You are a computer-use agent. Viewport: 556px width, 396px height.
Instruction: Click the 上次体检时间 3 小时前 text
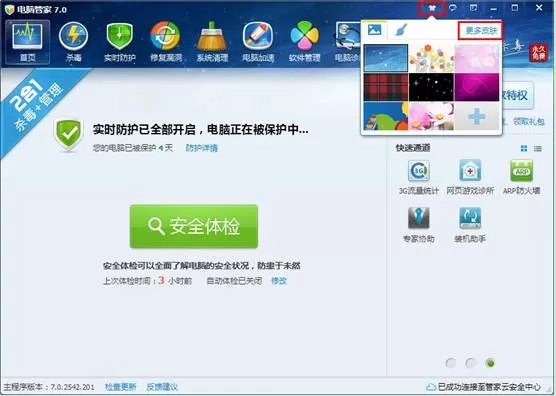(148, 281)
